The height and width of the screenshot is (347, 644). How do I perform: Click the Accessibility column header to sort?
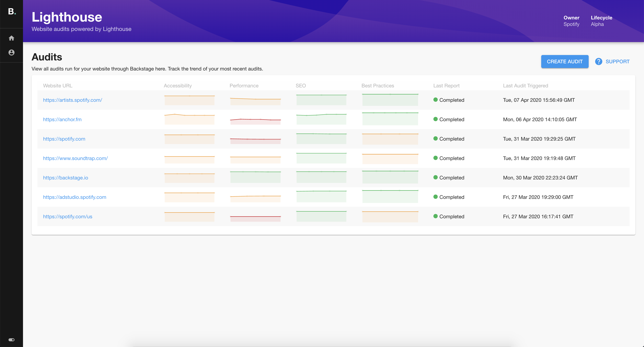[x=178, y=85]
